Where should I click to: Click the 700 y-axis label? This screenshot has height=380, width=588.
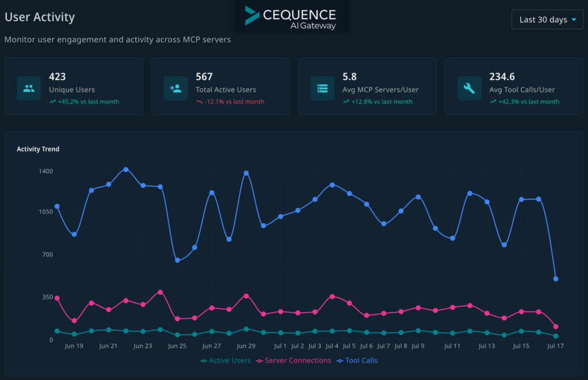[47, 254]
